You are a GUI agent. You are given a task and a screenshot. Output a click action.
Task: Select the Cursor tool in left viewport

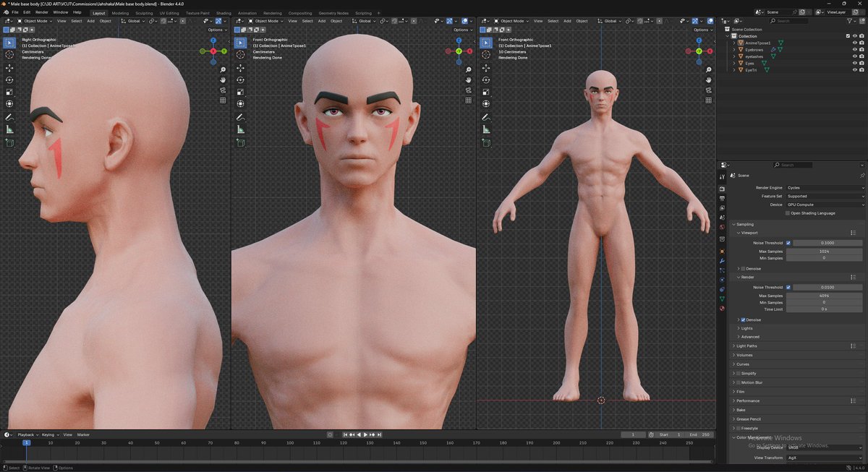tap(9, 54)
